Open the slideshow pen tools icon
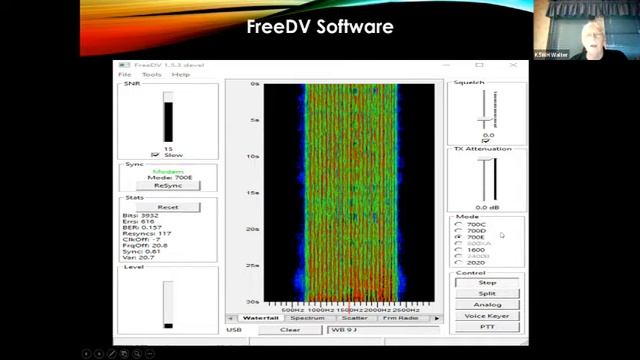Screen dimensions: 640x360 pyautogui.click(x=112, y=354)
